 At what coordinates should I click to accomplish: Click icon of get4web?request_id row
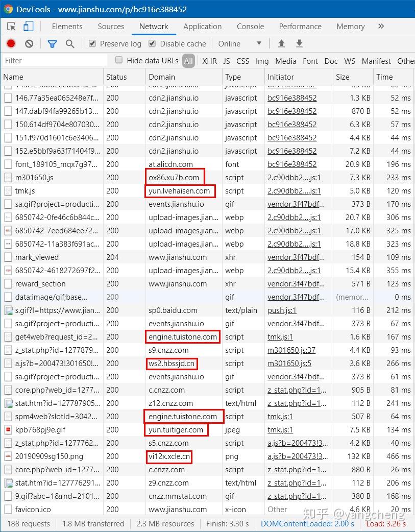(x=8, y=337)
